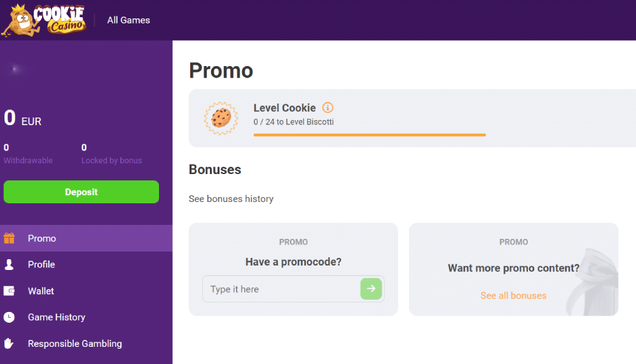The width and height of the screenshot is (636, 364).
Task: Go to Profile section
Action: (86, 264)
